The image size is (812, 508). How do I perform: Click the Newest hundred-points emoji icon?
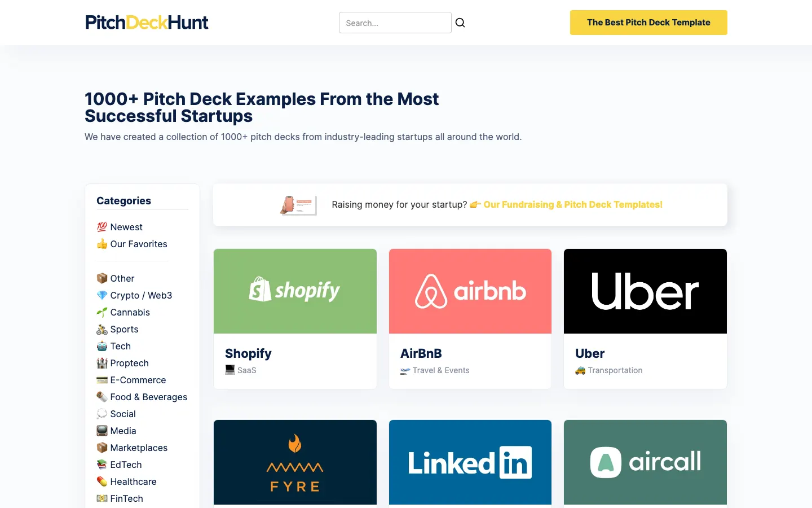101,227
